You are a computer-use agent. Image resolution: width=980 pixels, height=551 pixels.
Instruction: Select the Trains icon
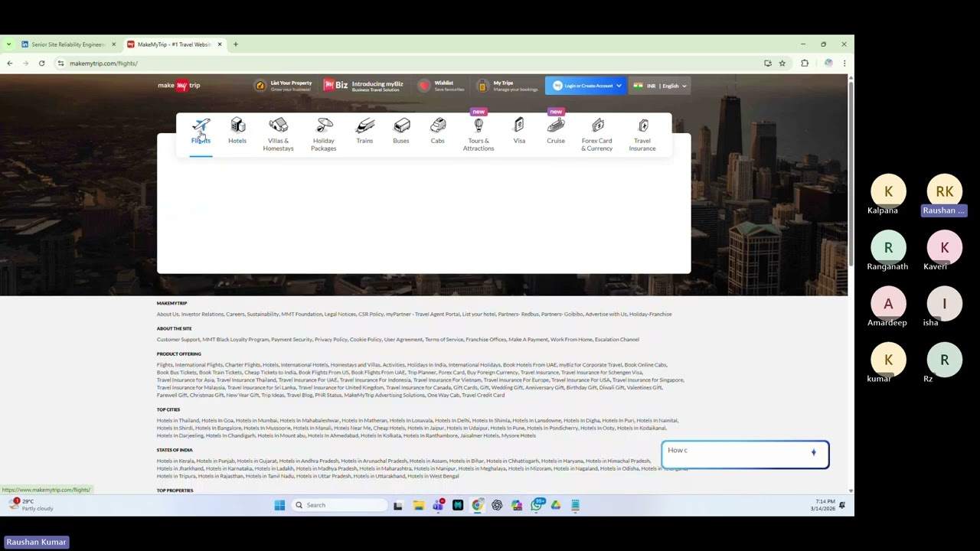[364, 126]
